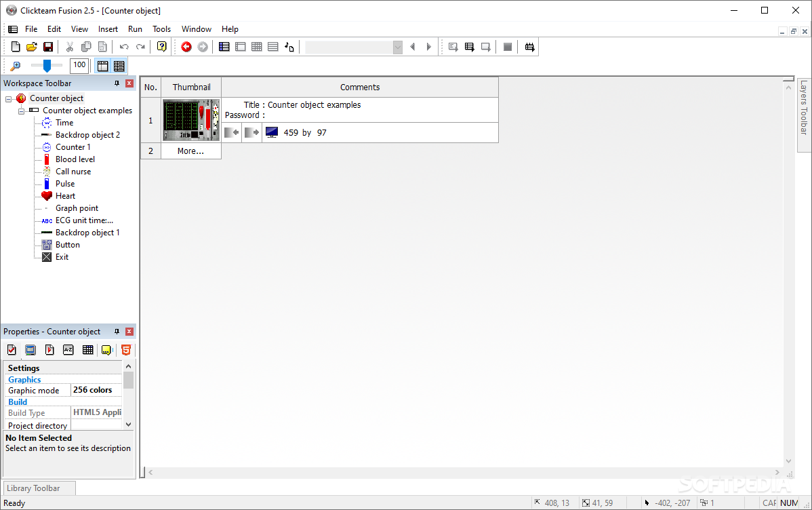Click the Graphic mode 256 colors value
This screenshot has width=812, height=510.
[x=96, y=390]
